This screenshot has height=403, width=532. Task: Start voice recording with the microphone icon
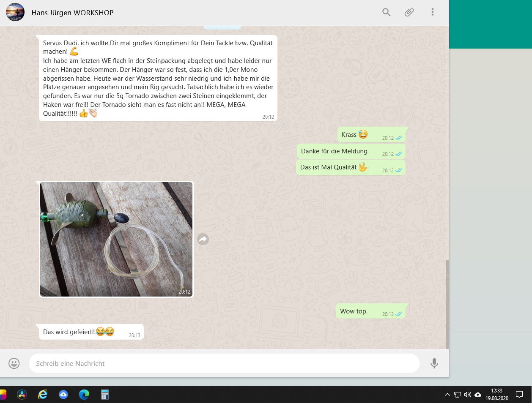point(434,363)
